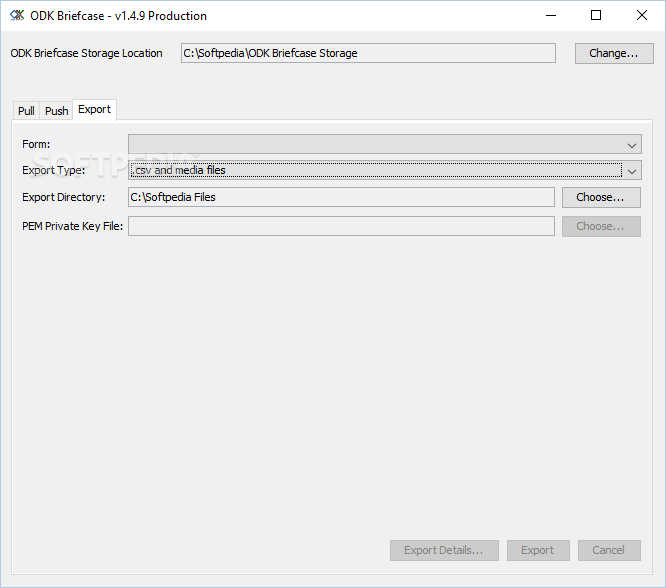Click Choose... next to Export Directory
The image size is (666, 588).
pos(601,198)
